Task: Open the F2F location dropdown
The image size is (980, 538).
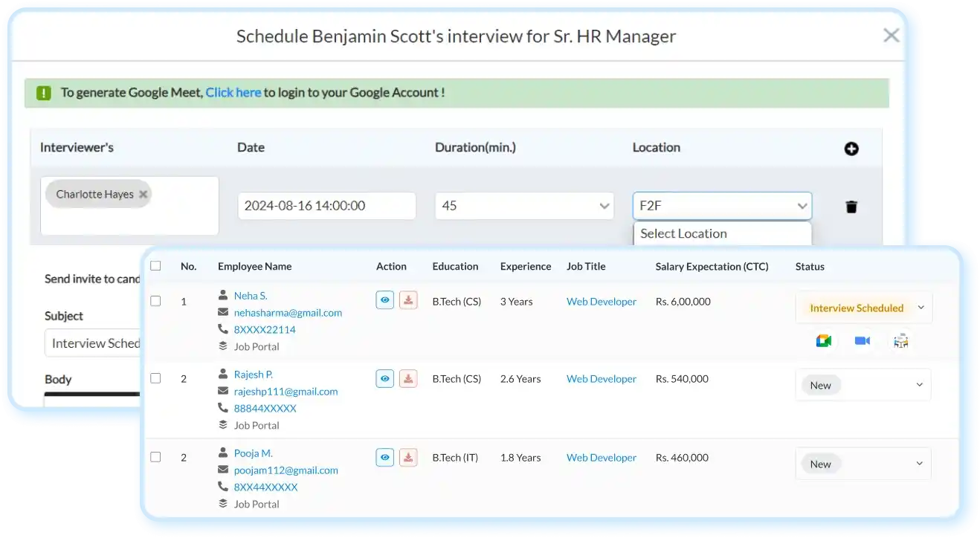Action: (721, 205)
